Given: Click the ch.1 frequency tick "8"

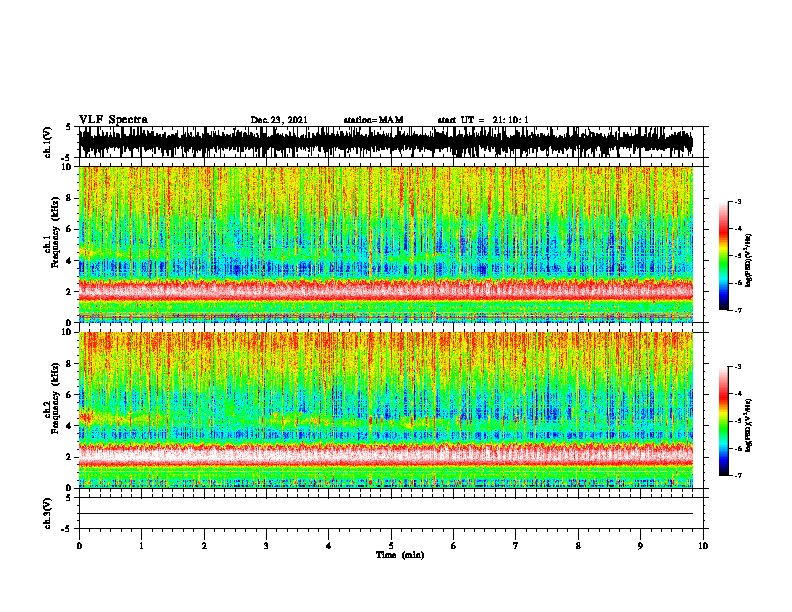Looking at the screenshot, I should coord(69,198).
